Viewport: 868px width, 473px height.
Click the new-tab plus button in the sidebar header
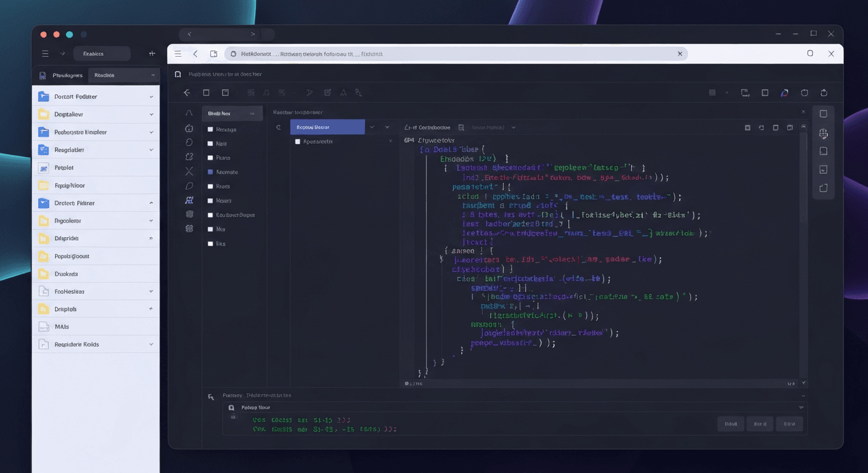point(152,53)
